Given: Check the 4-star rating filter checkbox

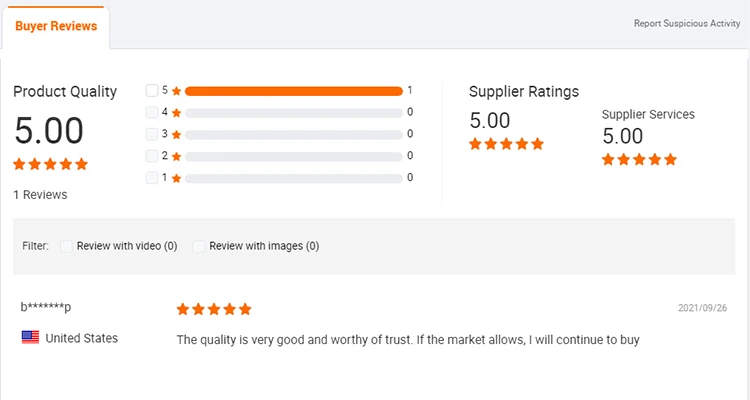Looking at the screenshot, I should point(152,112).
